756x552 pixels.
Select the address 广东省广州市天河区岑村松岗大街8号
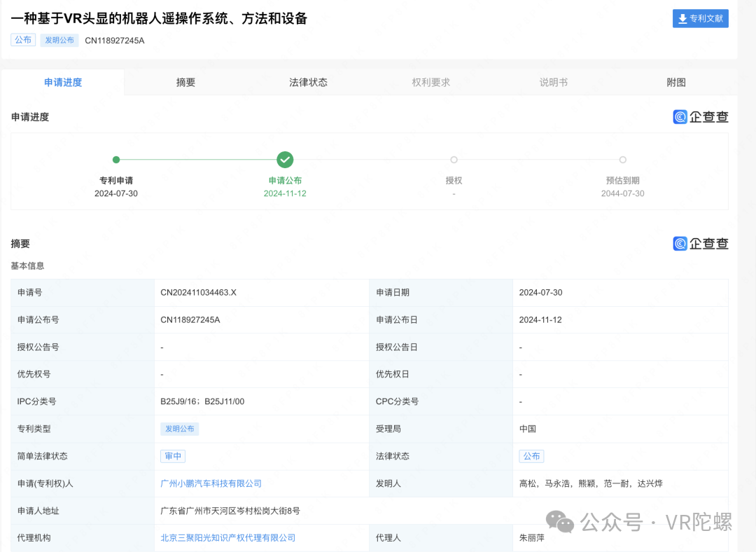pos(230,511)
